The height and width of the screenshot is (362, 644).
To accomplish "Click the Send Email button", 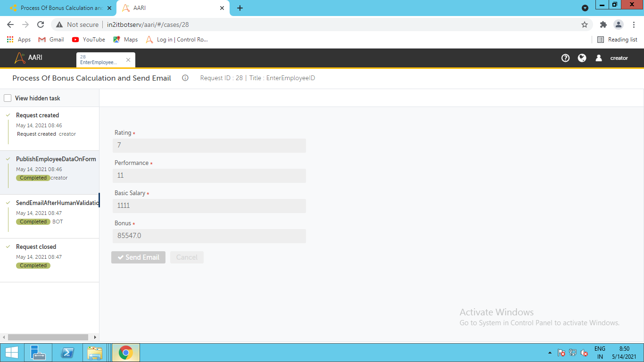I will click(139, 257).
